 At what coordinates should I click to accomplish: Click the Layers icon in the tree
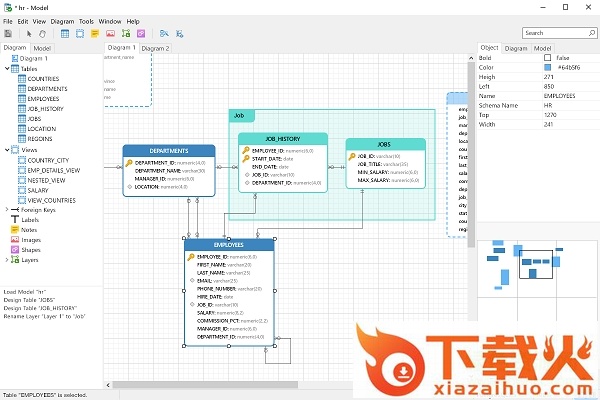(x=15, y=260)
